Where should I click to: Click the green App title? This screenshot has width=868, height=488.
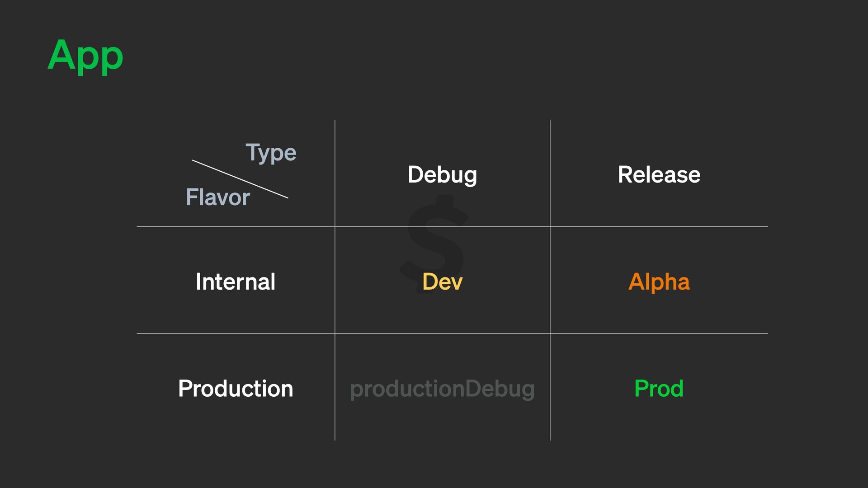pos(85,55)
